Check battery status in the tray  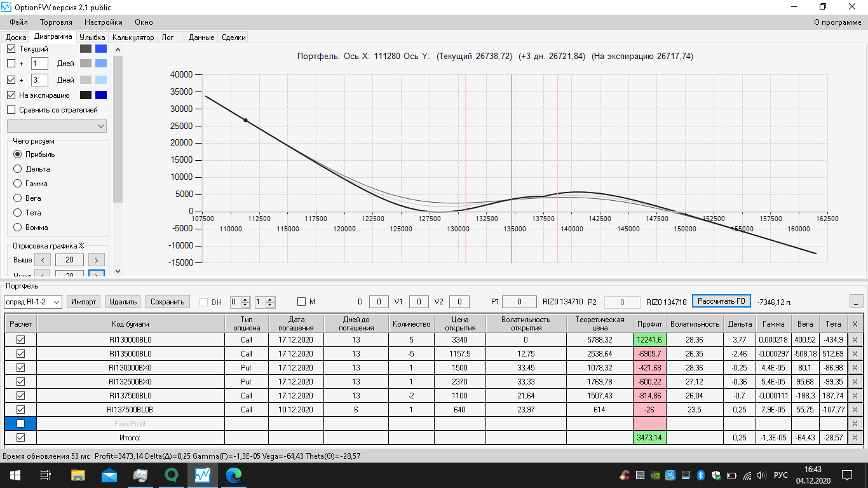click(x=731, y=475)
